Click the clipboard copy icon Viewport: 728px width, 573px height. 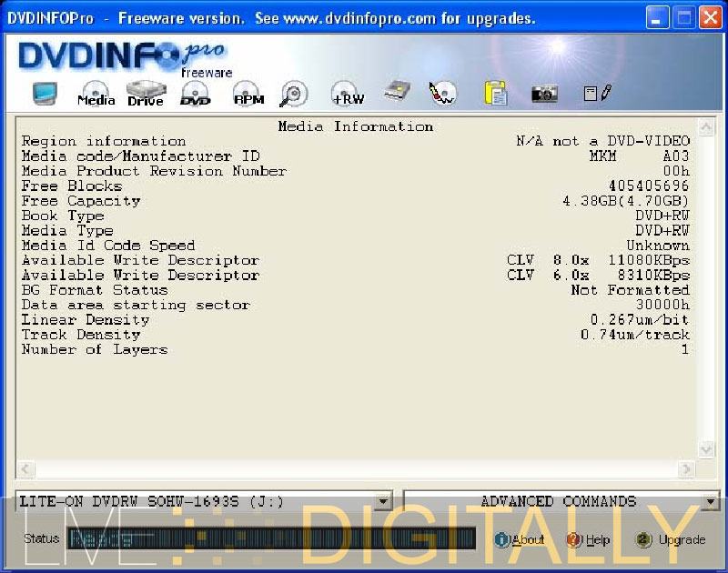495,93
